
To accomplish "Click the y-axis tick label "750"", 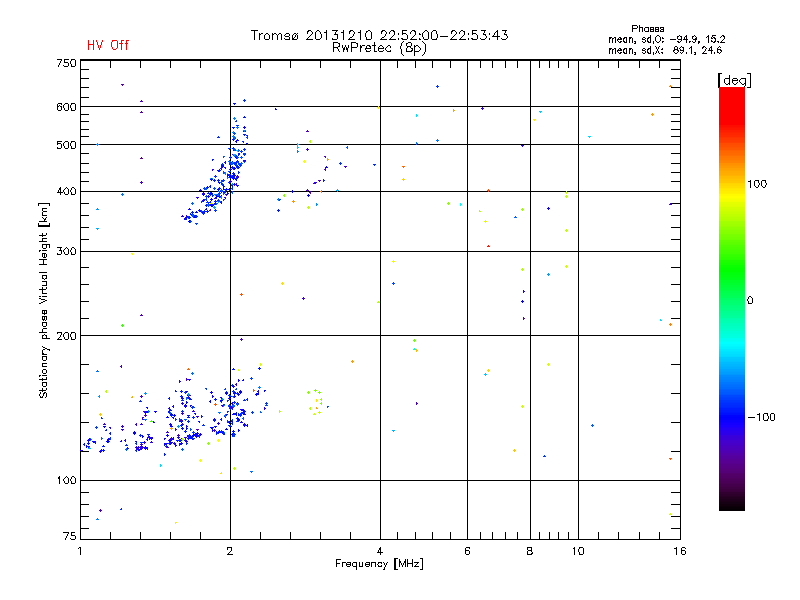I will (66, 63).
